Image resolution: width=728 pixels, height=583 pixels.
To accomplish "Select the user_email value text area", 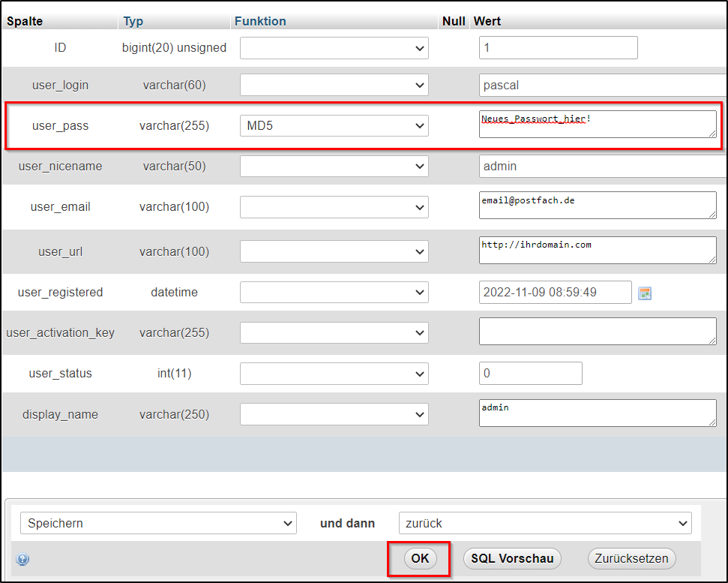I will [x=597, y=205].
